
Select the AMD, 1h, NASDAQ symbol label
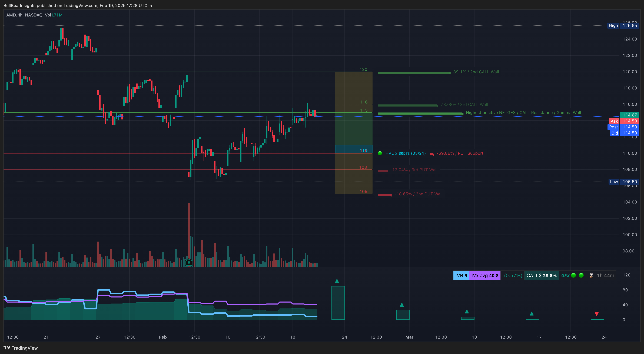(24, 15)
